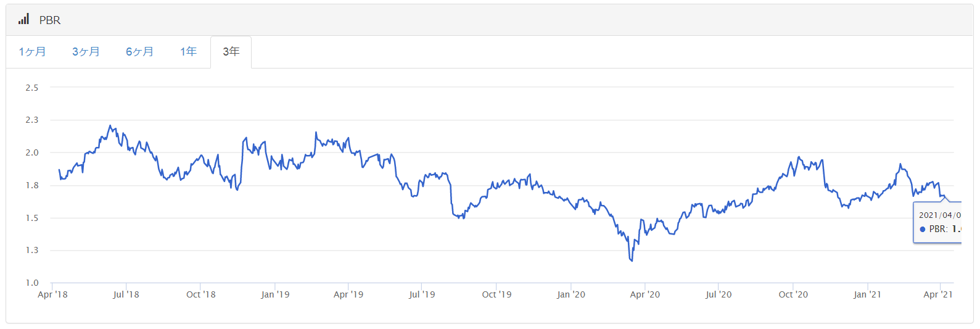This screenshot has width=980, height=329.
Task: Click the Apr '18 x-axis label
Action: pyautogui.click(x=52, y=294)
